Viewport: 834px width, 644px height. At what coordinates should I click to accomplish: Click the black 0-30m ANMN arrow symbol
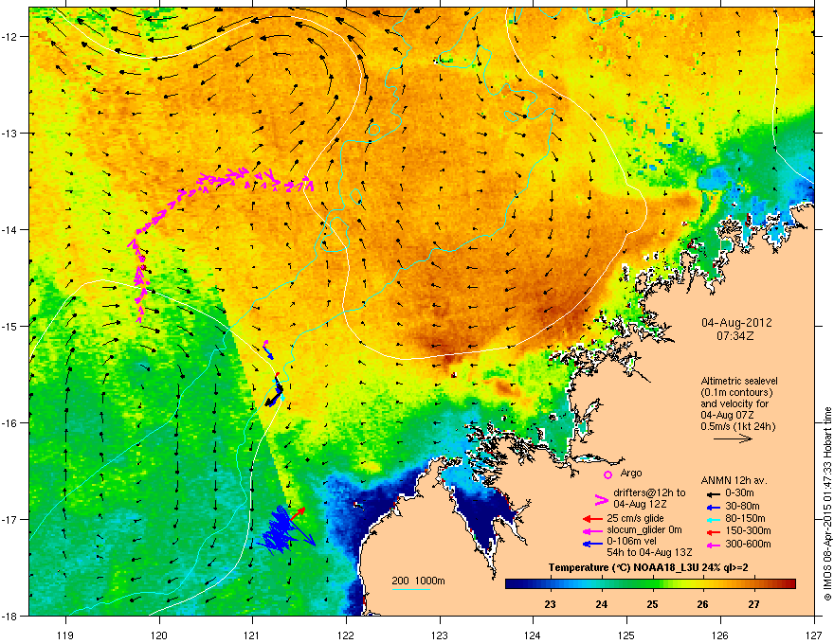tap(712, 493)
